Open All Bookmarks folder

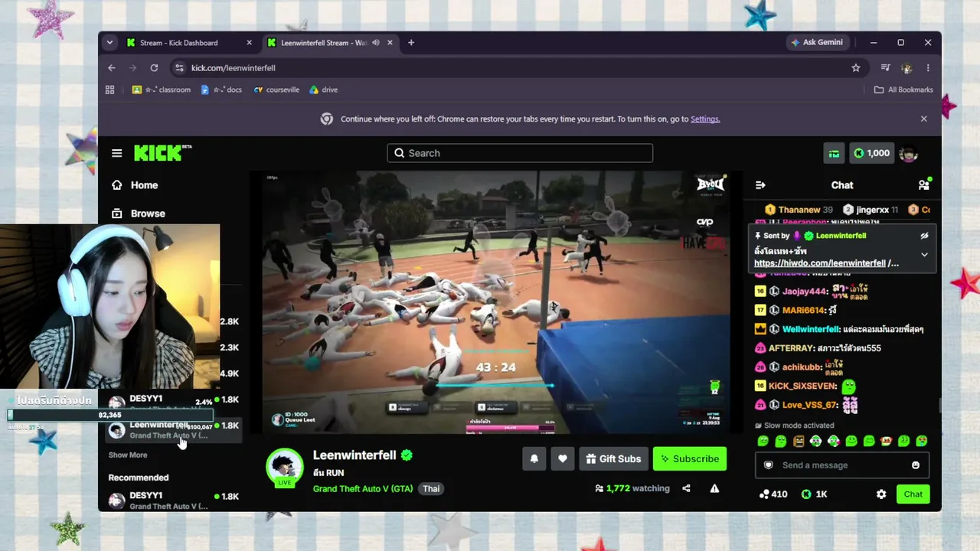903,90
